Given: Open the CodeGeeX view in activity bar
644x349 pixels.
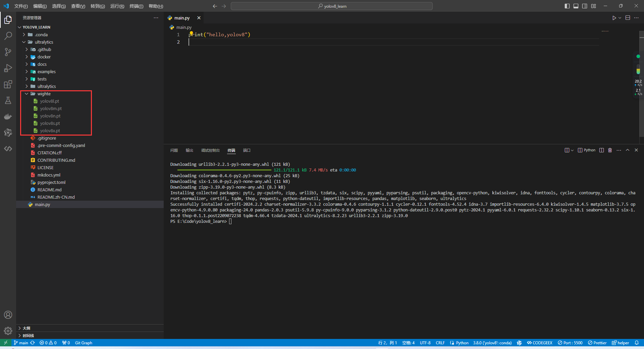Looking at the screenshot, I should point(8,149).
